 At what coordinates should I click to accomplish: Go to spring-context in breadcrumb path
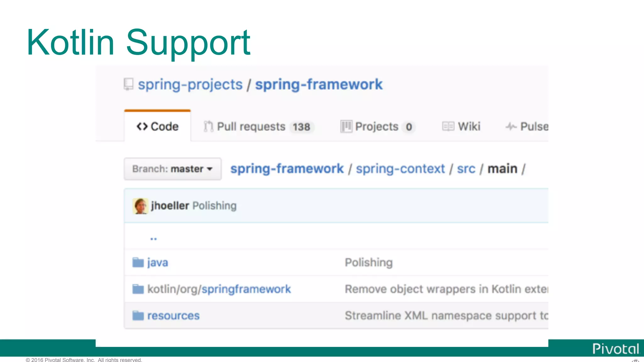(400, 169)
